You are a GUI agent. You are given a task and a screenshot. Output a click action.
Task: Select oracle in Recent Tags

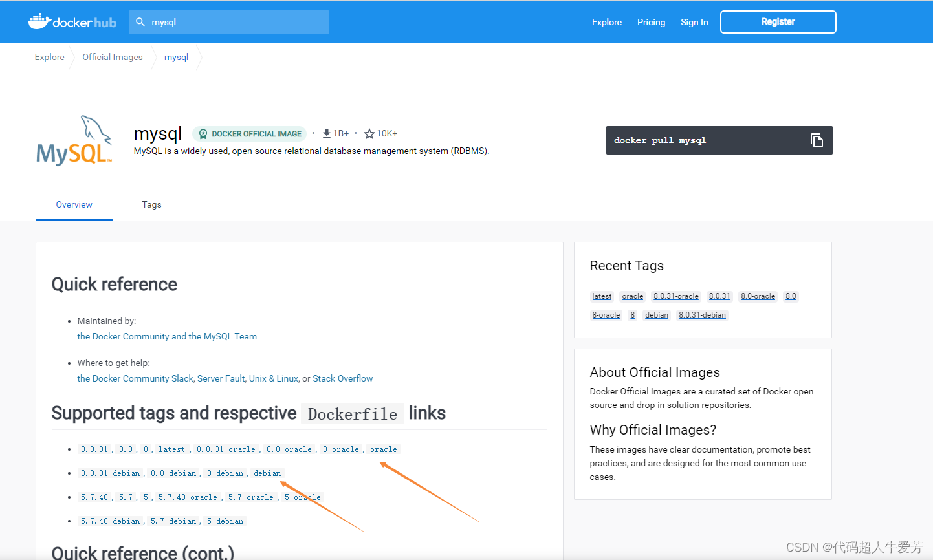tap(632, 296)
